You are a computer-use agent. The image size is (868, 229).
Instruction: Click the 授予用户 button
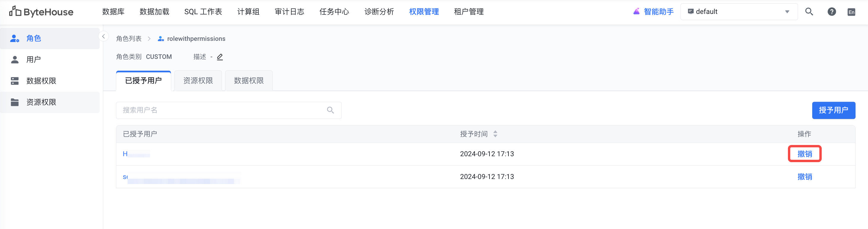(x=833, y=110)
